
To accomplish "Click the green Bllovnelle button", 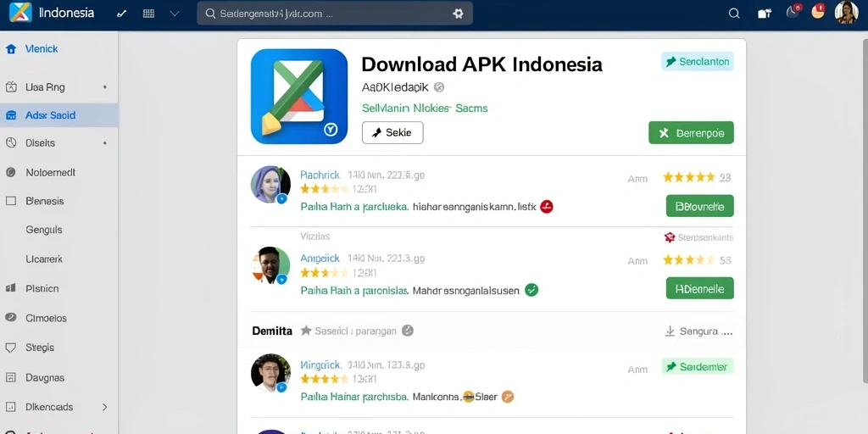I will pyautogui.click(x=699, y=206).
